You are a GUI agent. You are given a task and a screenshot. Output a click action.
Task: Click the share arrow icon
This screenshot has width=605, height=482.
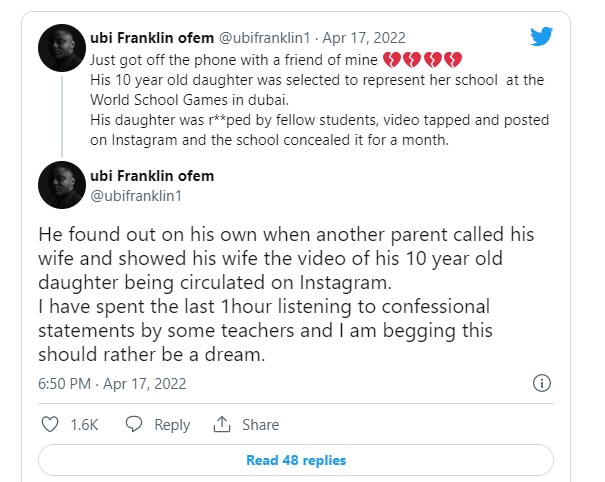(x=222, y=425)
